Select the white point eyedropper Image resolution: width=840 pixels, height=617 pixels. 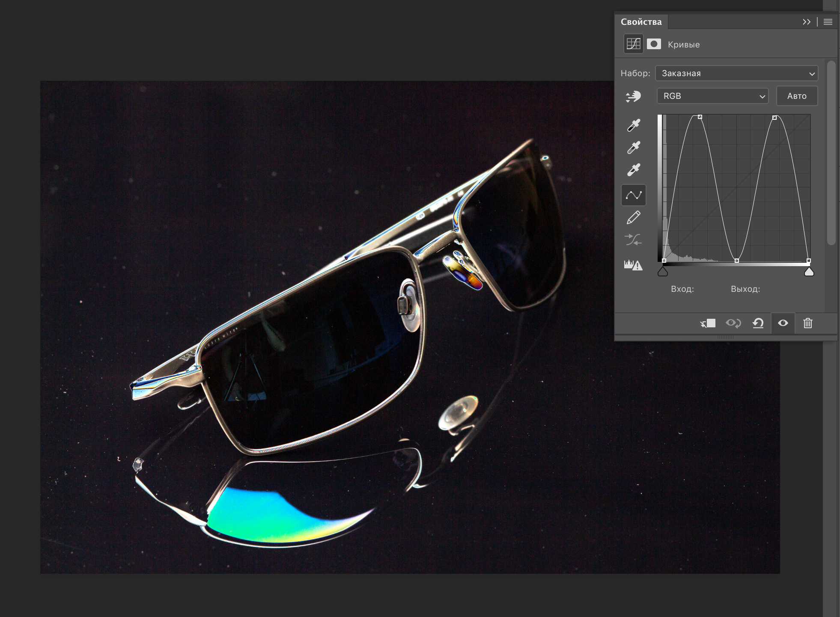coord(634,169)
